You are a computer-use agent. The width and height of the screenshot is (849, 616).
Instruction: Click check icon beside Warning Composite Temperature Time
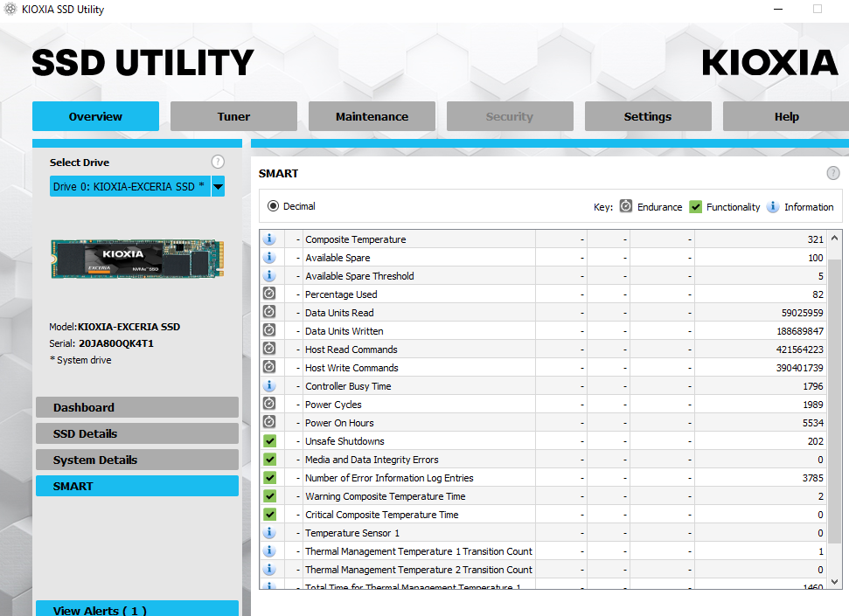click(x=269, y=496)
